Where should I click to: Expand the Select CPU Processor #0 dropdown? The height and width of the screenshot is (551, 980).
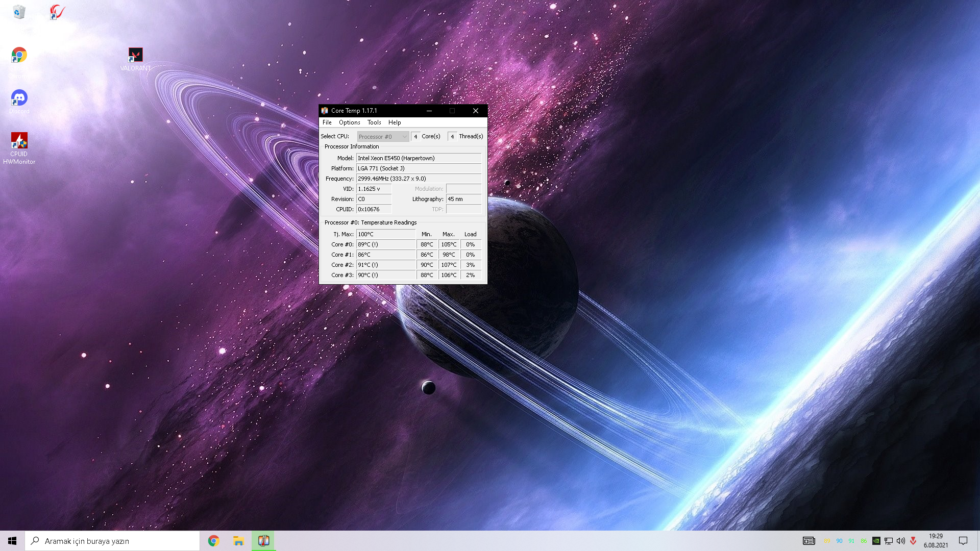pyautogui.click(x=383, y=137)
